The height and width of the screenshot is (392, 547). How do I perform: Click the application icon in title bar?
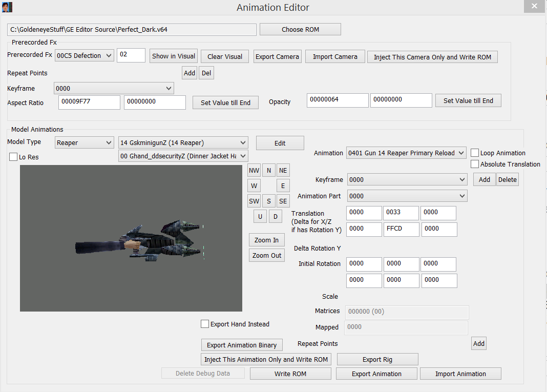[7, 7]
